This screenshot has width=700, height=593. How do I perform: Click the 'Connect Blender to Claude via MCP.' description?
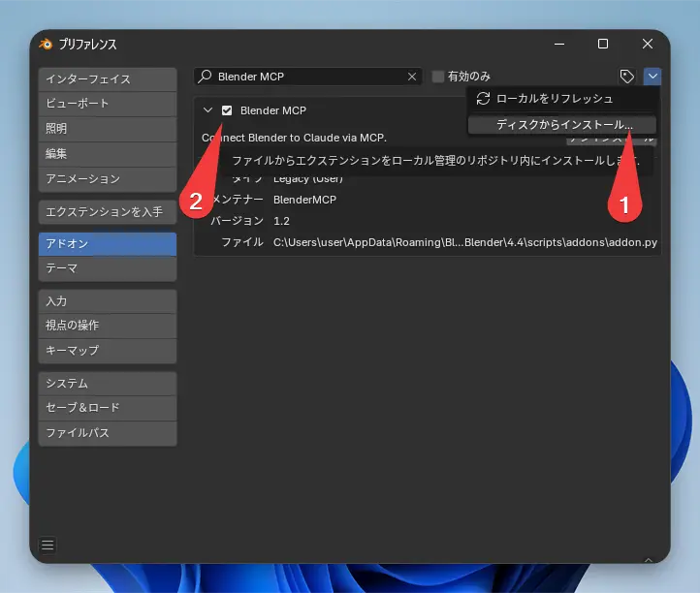click(294, 138)
